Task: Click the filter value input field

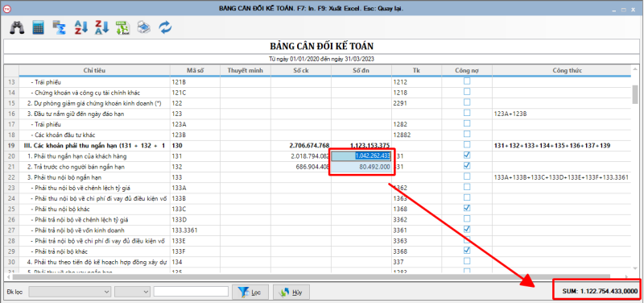Action: pyautogui.click(x=191, y=292)
